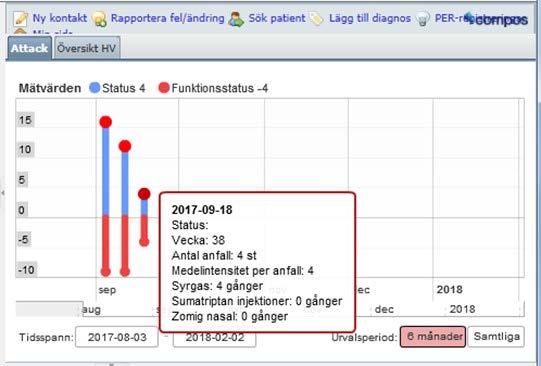Edit the end date 2018-02-02 field
Screen dimensions: 541x366
point(215,337)
